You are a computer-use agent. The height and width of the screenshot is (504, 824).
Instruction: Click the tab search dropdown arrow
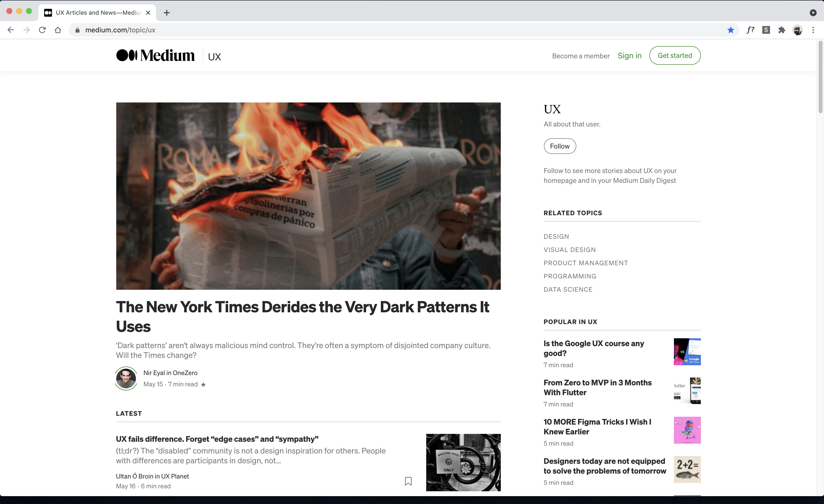tap(813, 13)
